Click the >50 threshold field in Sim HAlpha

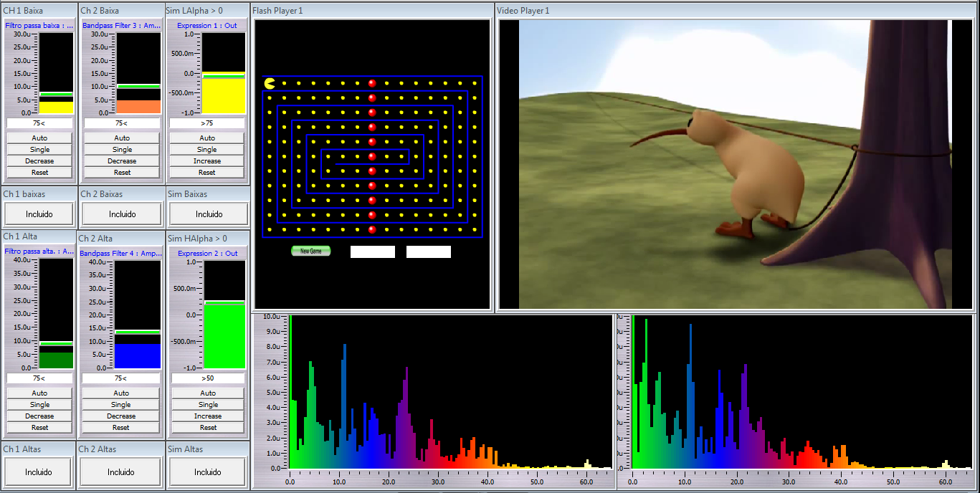[x=208, y=378]
